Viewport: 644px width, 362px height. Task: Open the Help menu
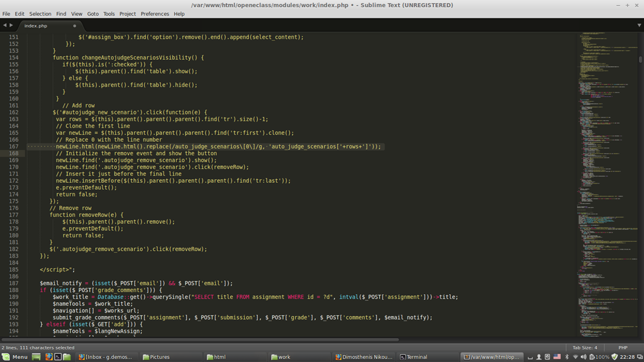[179, 14]
